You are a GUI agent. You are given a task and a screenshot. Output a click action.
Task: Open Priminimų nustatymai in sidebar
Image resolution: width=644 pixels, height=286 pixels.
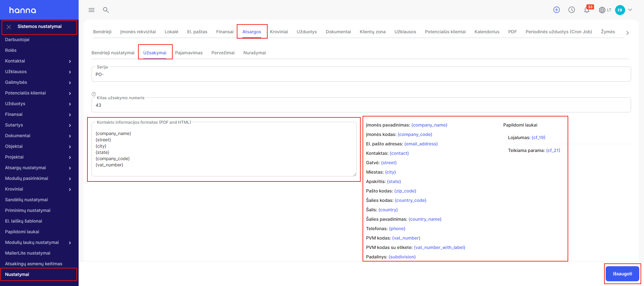click(x=28, y=210)
